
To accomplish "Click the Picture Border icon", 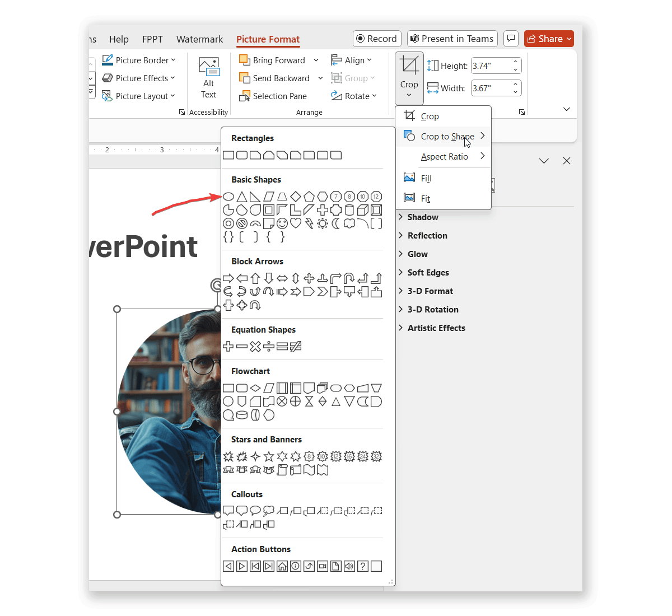I will (x=107, y=60).
